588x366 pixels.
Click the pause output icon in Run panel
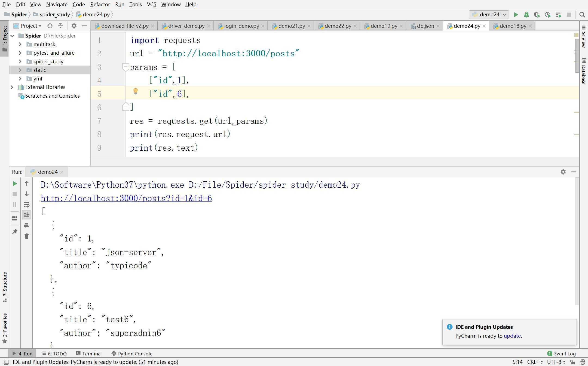15,204
